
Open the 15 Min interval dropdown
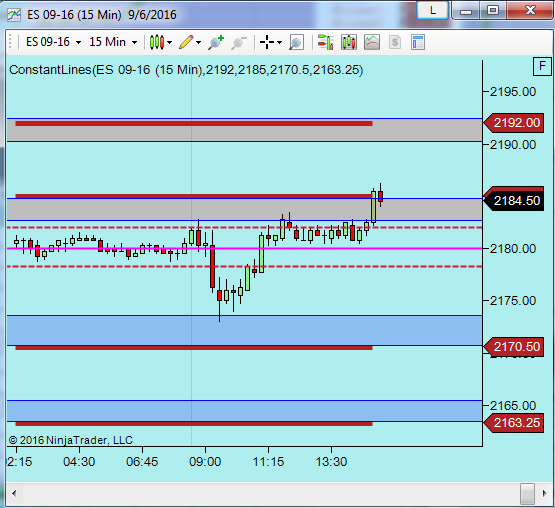pos(113,42)
